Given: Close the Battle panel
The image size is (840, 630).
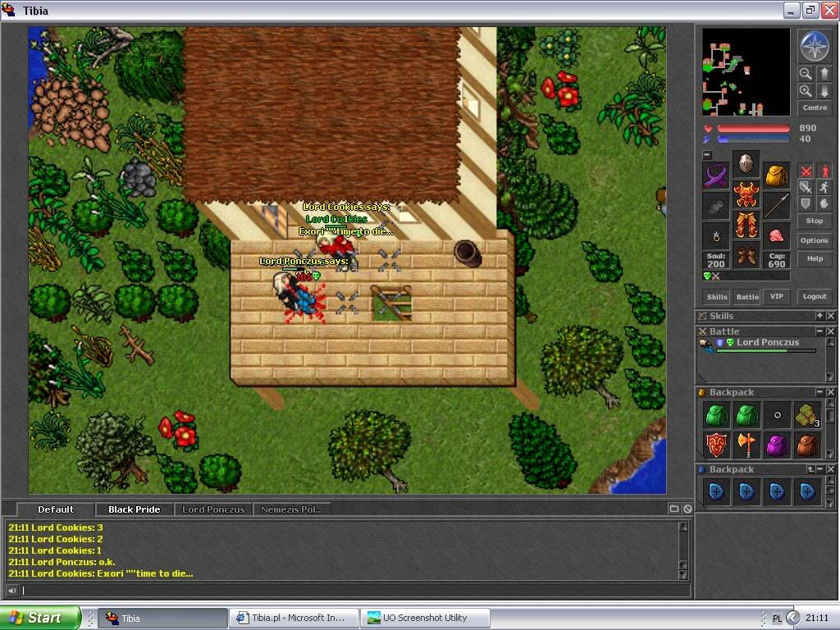Looking at the screenshot, I should pos(830,331).
